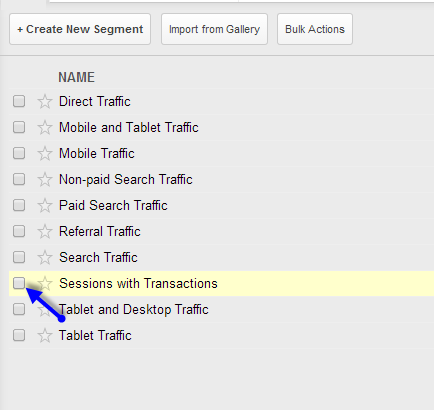Image resolution: width=434 pixels, height=410 pixels.
Task: Favorite the Mobile Traffic segment star
Action: [45, 154]
